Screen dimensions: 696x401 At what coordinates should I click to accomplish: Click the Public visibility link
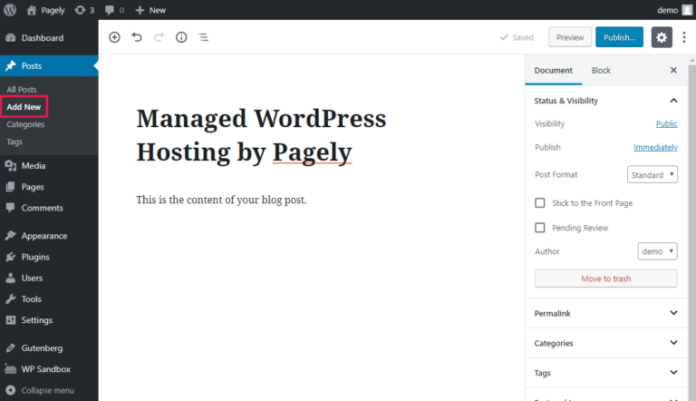click(666, 123)
